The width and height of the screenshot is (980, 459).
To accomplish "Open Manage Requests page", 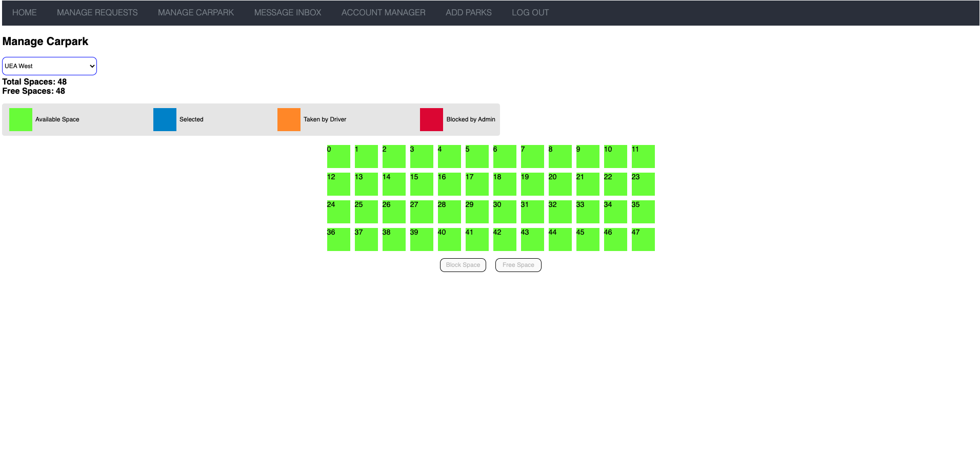I will (x=97, y=13).
